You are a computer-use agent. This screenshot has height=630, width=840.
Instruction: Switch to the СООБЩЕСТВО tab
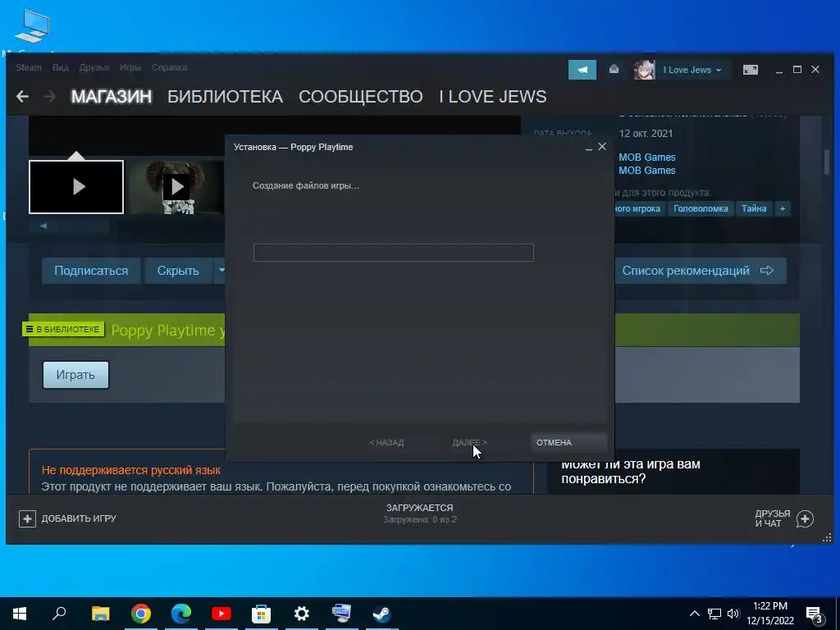[x=361, y=97]
